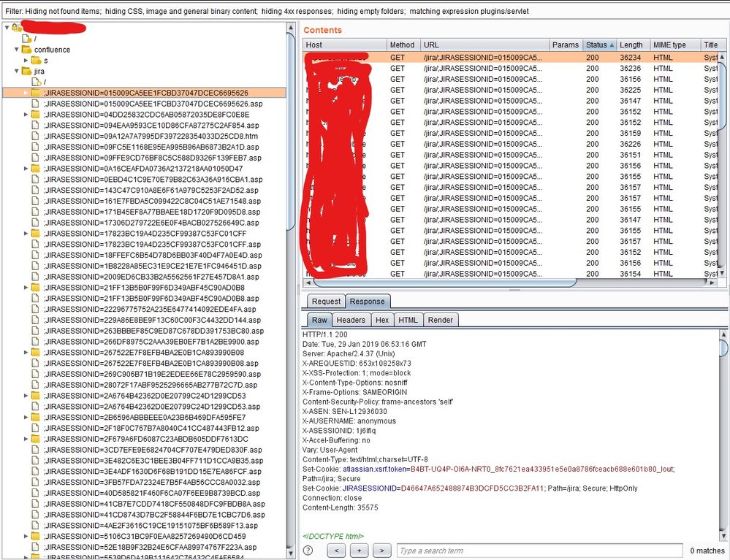Select the Raw view tab
This screenshot has width=730, height=560.
click(x=319, y=320)
